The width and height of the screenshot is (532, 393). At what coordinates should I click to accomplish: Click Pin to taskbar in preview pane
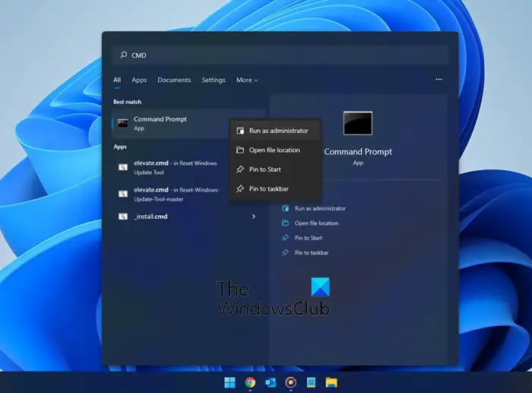pos(312,253)
